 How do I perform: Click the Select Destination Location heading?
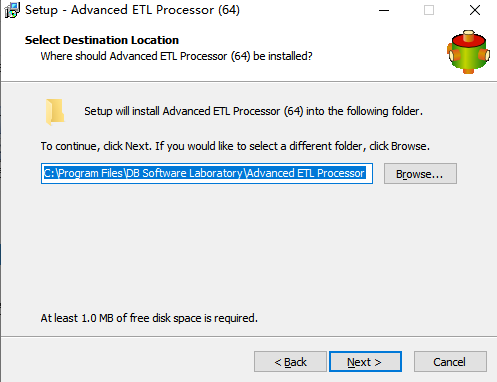coord(102,40)
